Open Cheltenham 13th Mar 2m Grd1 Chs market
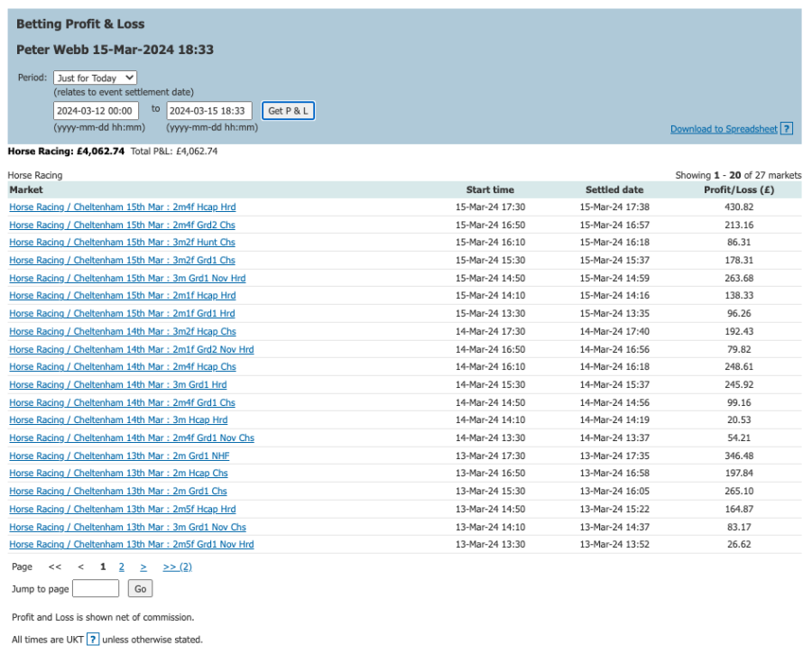812x654 pixels. click(118, 491)
